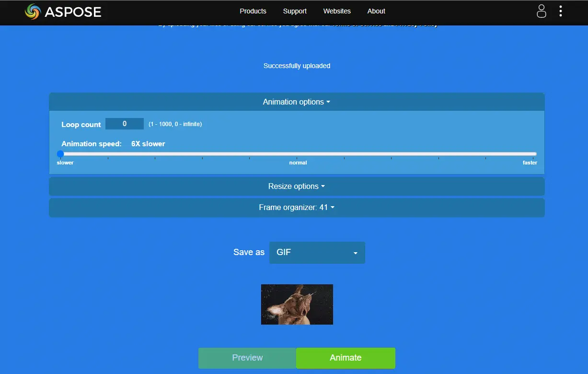This screenshot has width=588, height=374.
Task: Click the faster end of speed slider
Action: point(534,154)
